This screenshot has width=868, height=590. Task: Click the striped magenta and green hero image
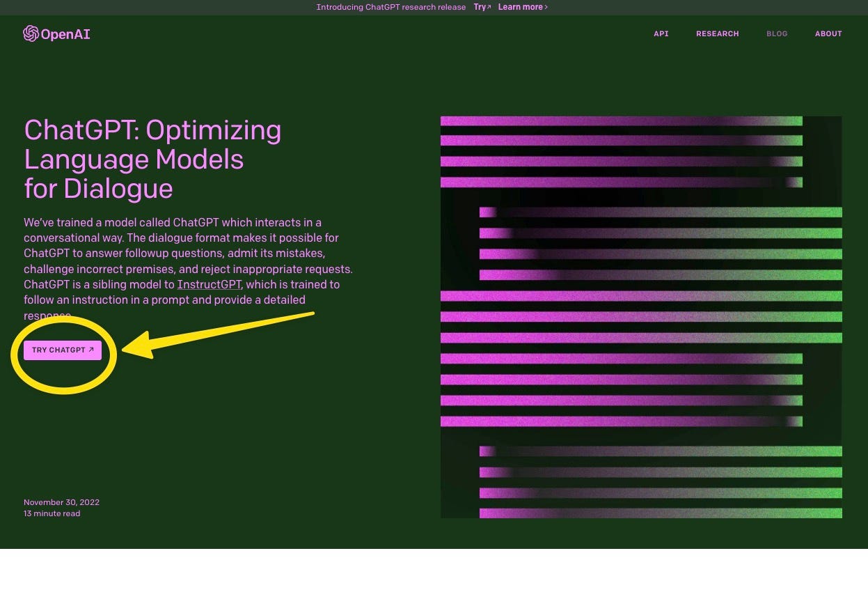click(x=641, y=317)
